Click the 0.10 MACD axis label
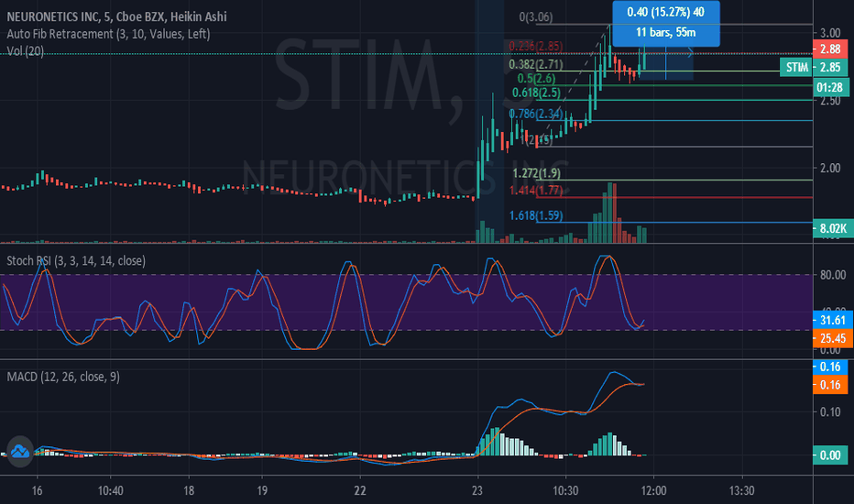854x504 pixels. [x=830, y=412]
